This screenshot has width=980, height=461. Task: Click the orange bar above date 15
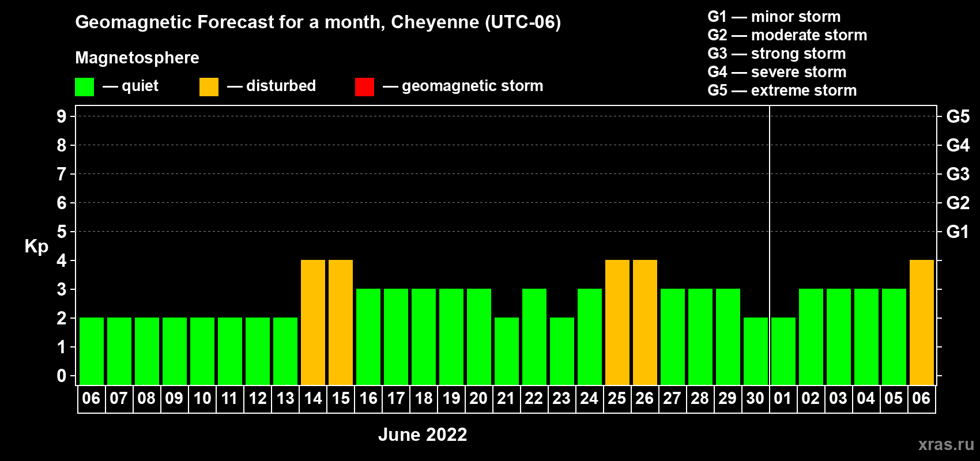341,323
